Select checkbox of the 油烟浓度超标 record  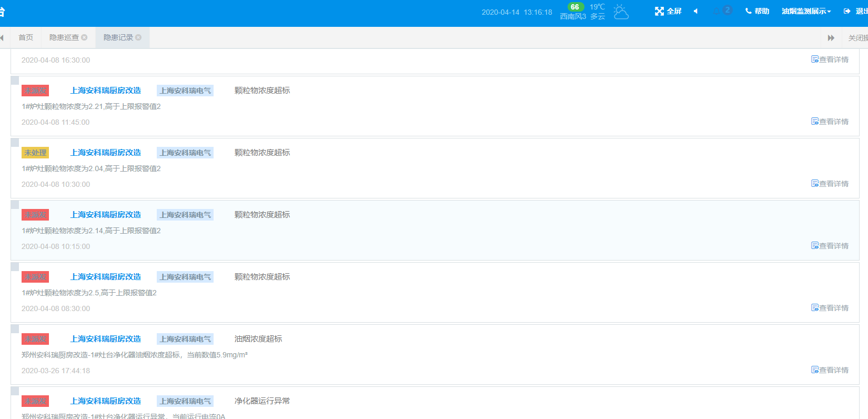[15, 329]
